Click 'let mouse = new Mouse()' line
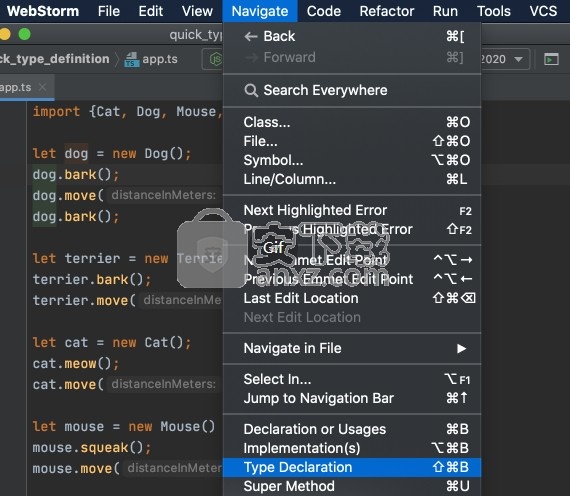 point(124,427)
